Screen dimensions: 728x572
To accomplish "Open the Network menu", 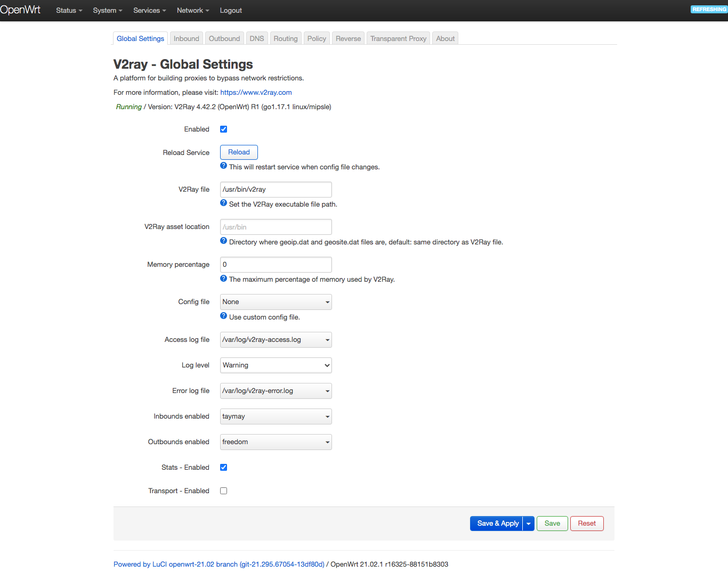I will (x=193, y=11).
